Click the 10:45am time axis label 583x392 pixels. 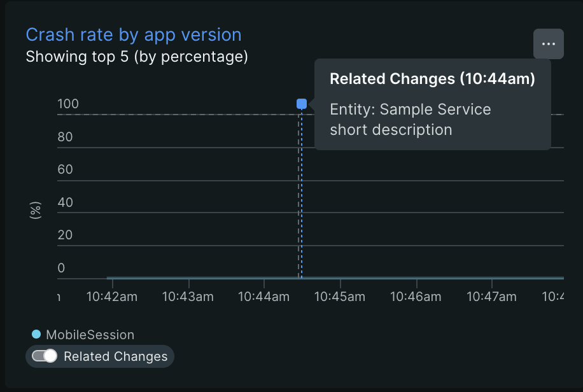click(x=339, y=297)
